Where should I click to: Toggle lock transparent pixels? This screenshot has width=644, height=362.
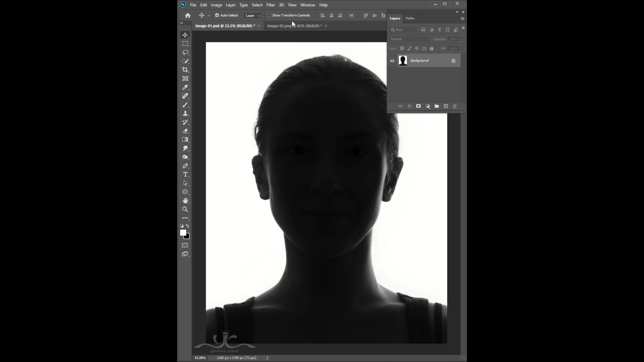pyautogui.click(x=402, y=48)
